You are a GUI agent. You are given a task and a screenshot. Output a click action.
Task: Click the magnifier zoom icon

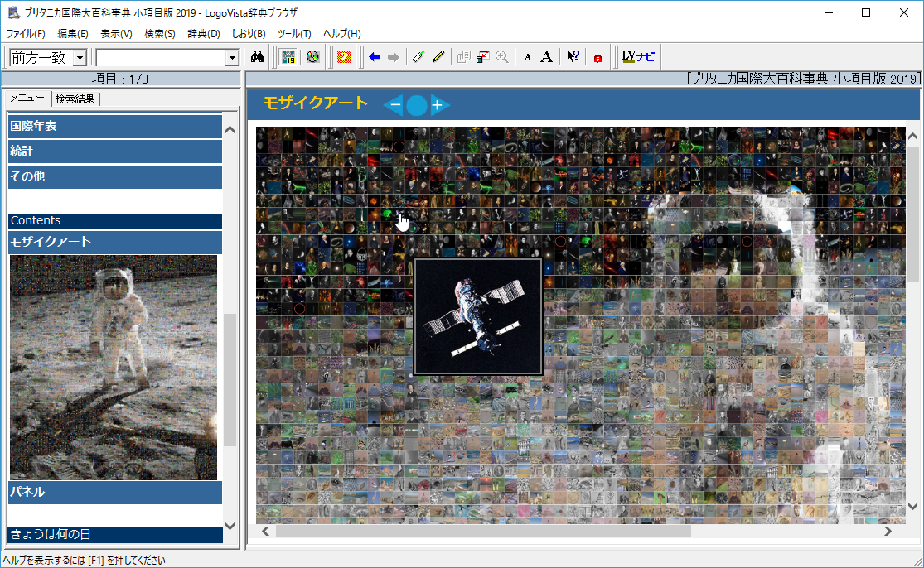[502, 57]
